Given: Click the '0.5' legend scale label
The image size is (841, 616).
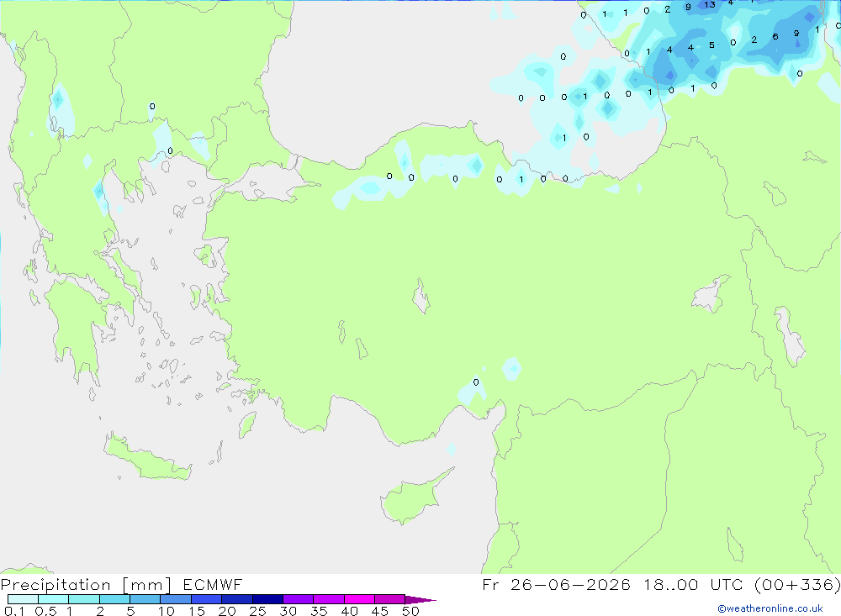Looking at the screenshot, I should 45,611.
